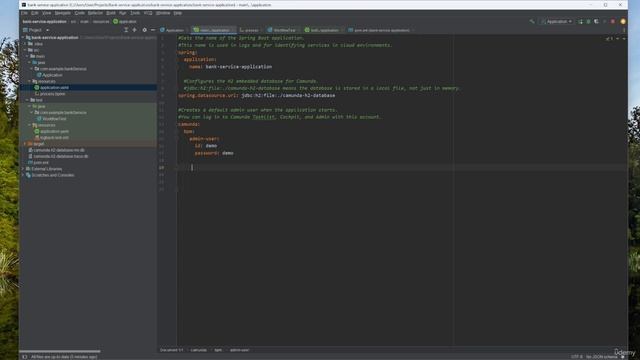Click the Run icon in the toolbar

coord(581,21)
